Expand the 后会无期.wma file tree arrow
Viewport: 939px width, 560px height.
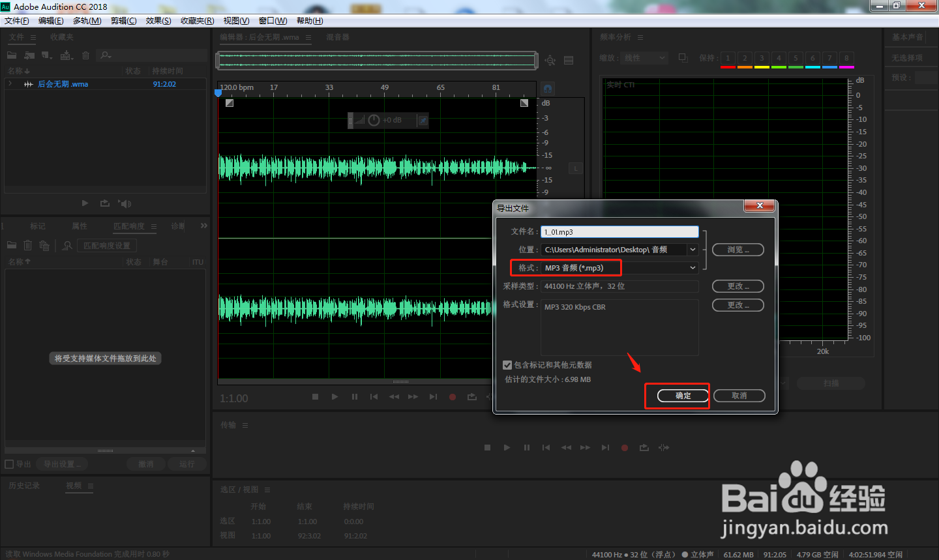(10, 84)
